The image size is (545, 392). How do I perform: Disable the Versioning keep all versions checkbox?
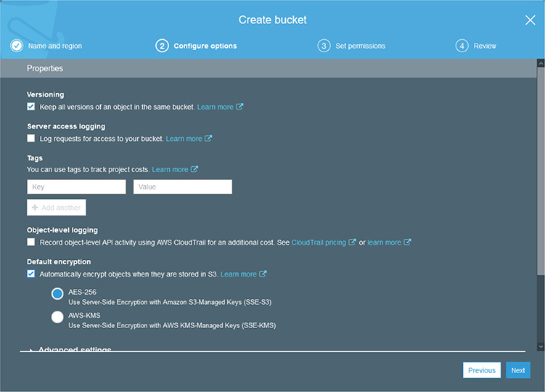pos(31,107)
